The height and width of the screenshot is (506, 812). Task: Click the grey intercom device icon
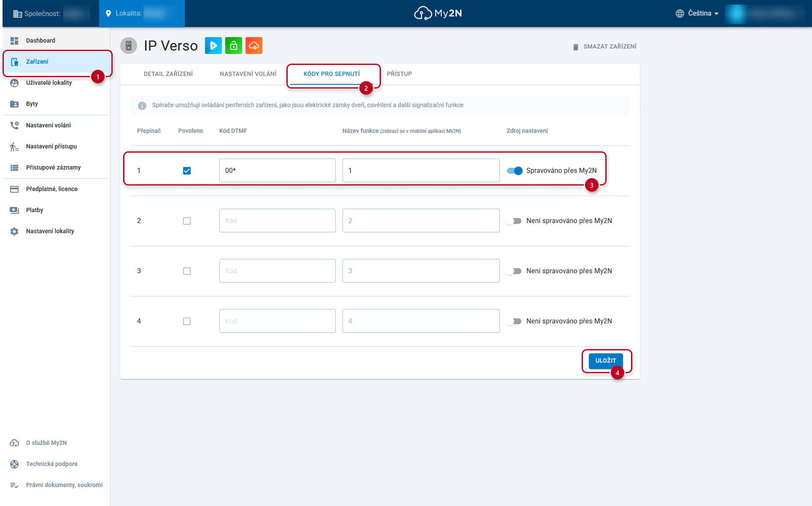point(129,46)
